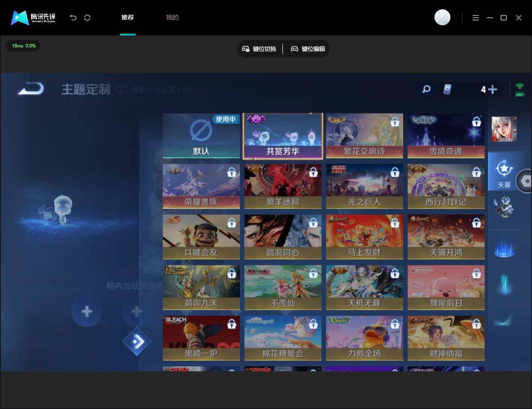Select the 踏浪同心 theme

pyautogui.click(x=283, y=237)
